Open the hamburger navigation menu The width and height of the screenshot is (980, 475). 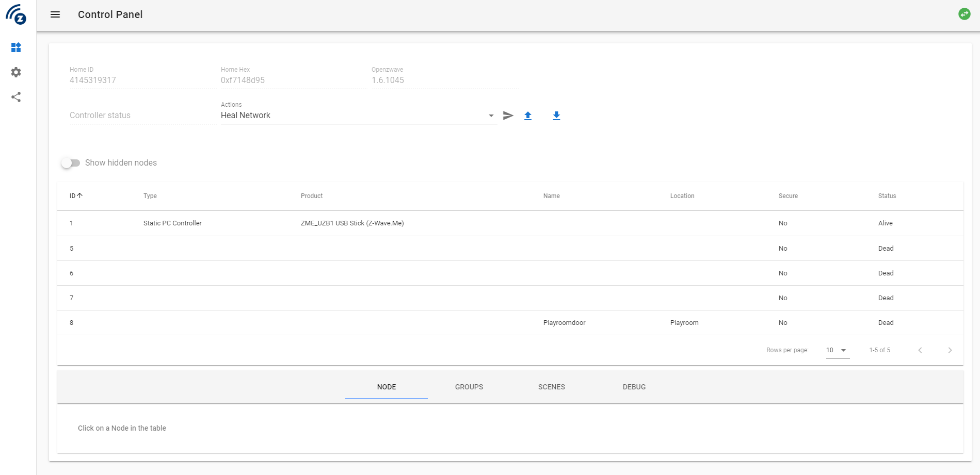[55, 14]
